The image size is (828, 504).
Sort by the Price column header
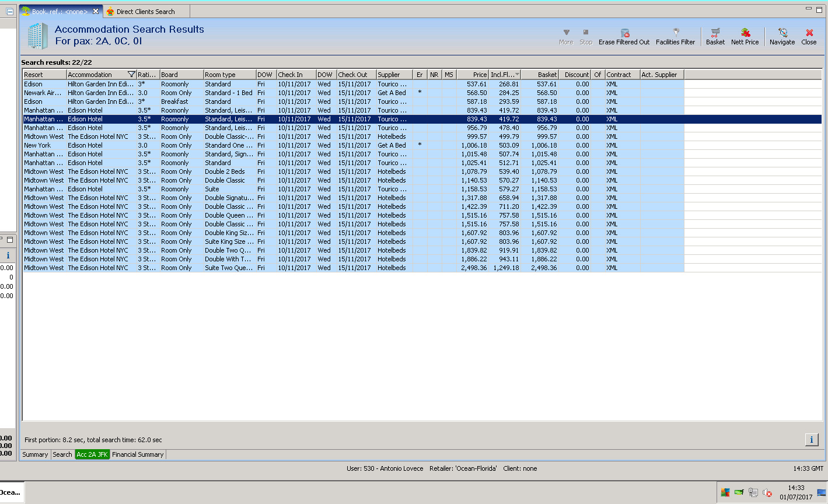pyautogui.click(x=473, y=75)
